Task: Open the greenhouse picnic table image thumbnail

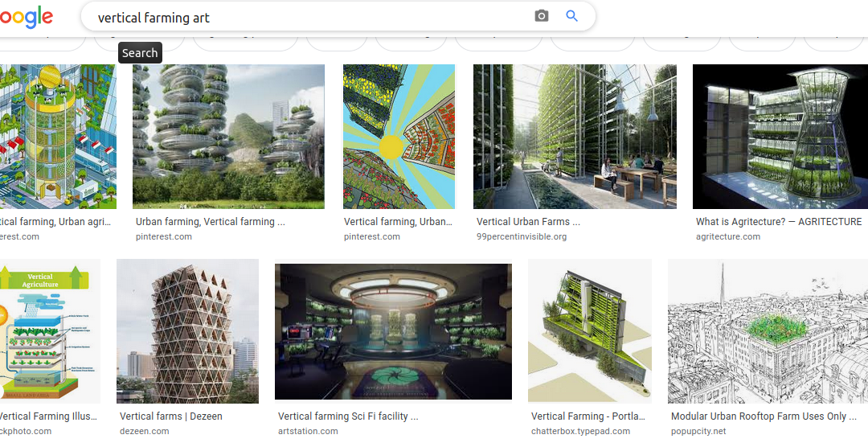Action: [575, 137]
